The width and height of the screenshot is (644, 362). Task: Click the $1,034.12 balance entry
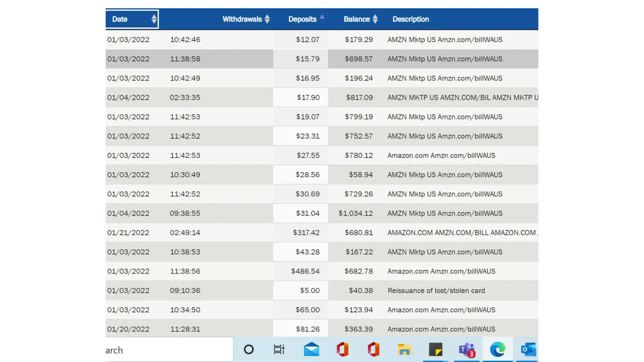point(355,214)
